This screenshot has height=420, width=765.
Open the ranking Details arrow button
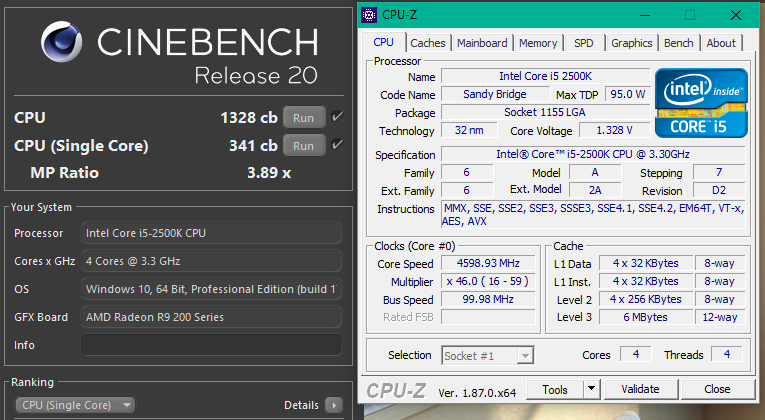(334, 405)
